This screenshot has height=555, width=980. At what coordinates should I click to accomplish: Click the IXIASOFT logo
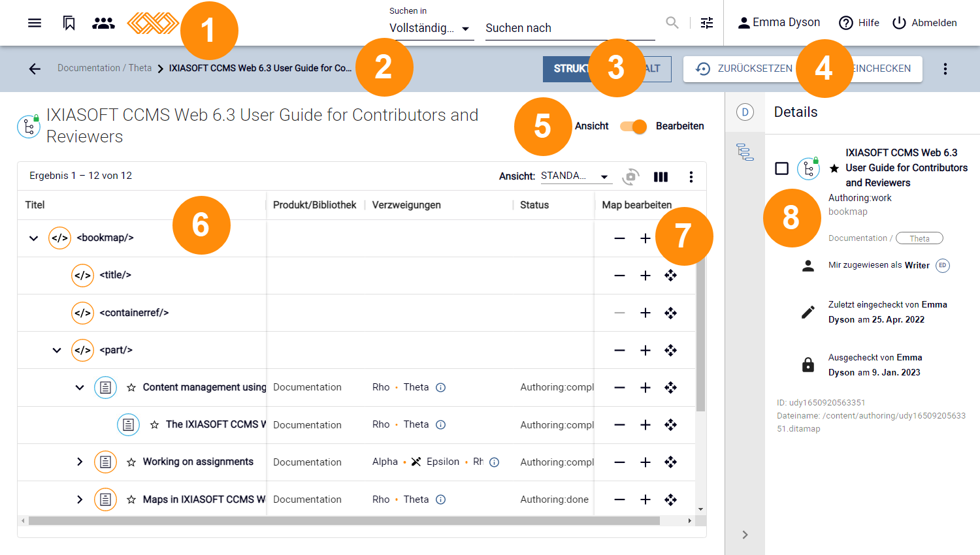click(x=153, y=24)
